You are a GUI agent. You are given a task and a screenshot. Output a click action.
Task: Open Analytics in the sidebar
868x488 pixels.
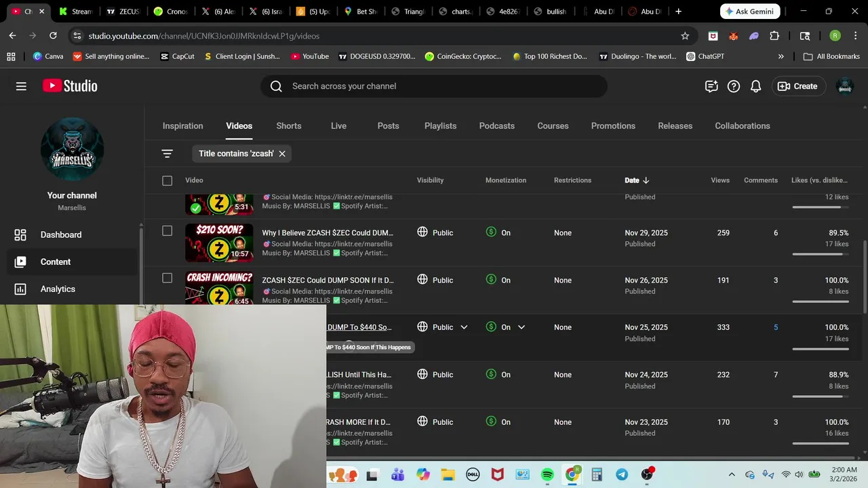71,289
